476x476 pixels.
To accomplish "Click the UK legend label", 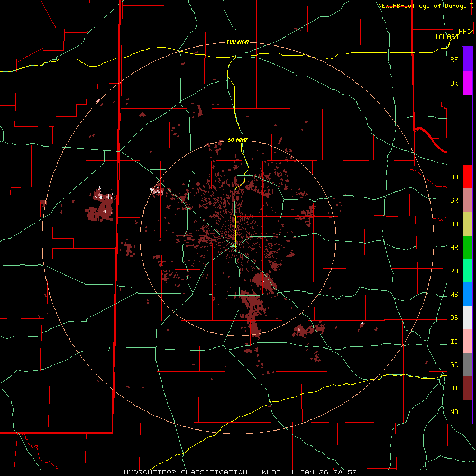I will (454, 83).
